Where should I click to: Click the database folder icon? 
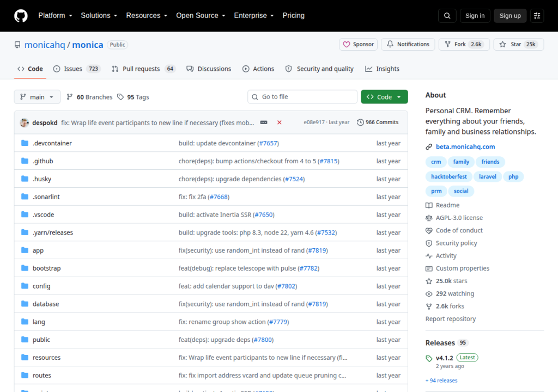25,304
